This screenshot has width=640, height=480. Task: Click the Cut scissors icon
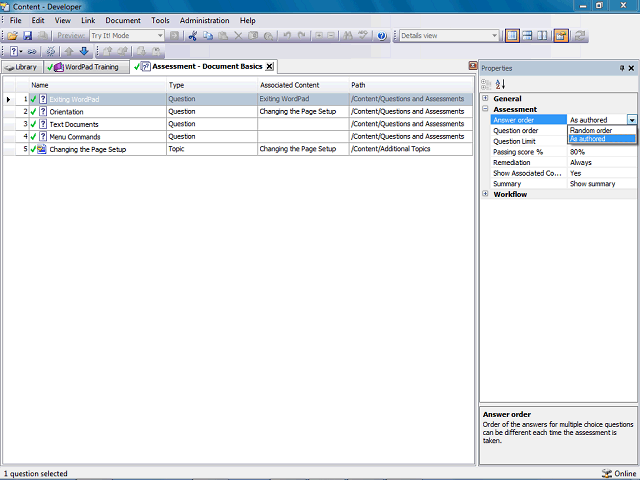[193, 36]
